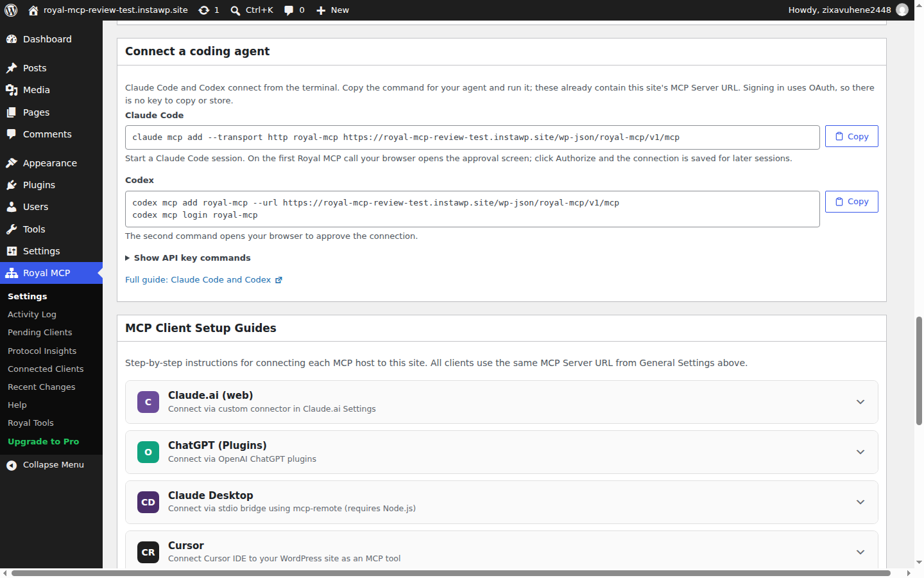Open the user avatar in admin bar
This screenshot has height=578, width=924.
point(902,10)
